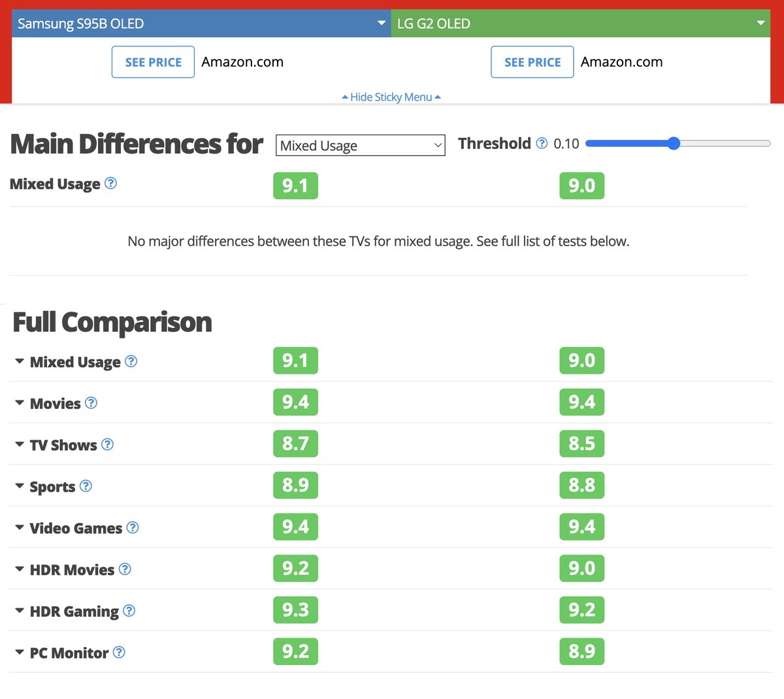Click the TV Shows help icon
The height and width of the screenshot is (699, 784).
pos(108,444)
